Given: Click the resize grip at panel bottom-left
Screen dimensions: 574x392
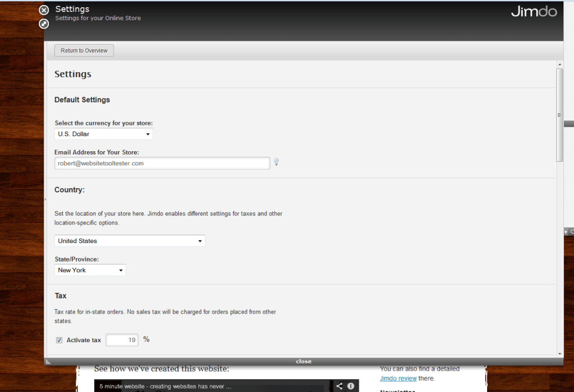Looking at the screenshot, I should point(48,362).
